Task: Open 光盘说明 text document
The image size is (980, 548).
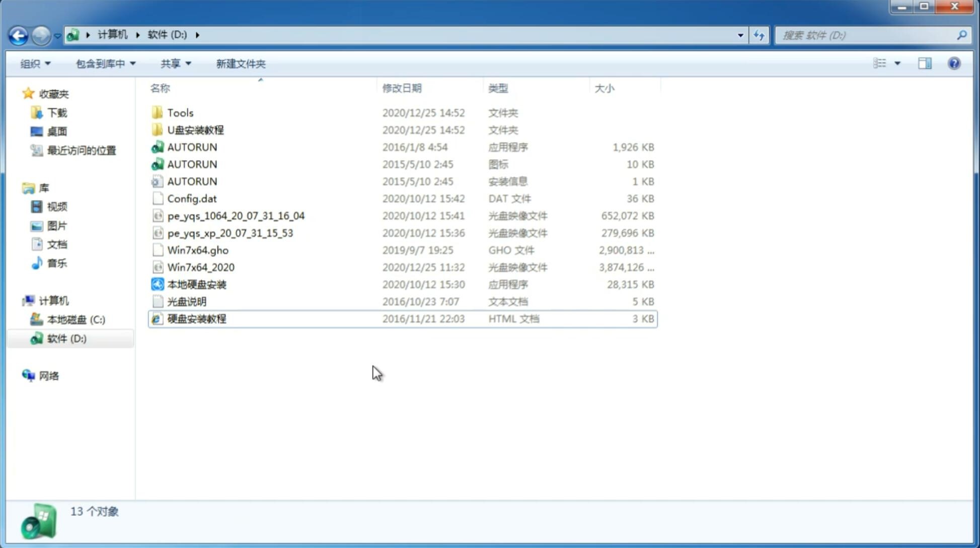Action: click(x=187, y=301)
